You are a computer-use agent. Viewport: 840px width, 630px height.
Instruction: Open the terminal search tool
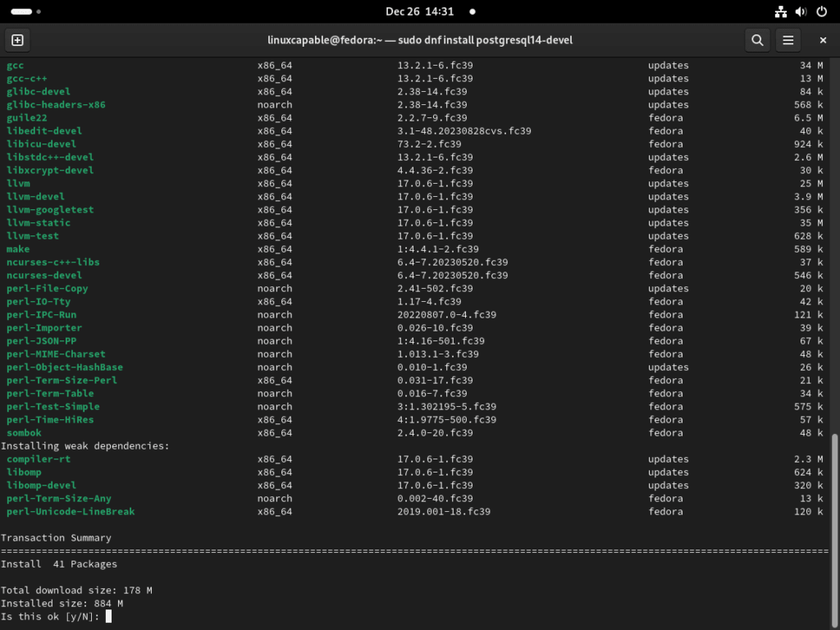point(757,39)
